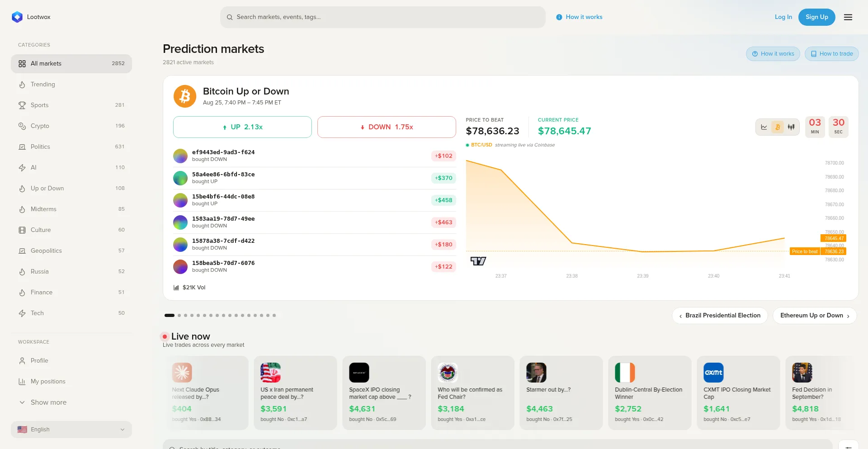Bet DOWN 1.75x
This screenshot has height=449, width=868.
[387, 127]
